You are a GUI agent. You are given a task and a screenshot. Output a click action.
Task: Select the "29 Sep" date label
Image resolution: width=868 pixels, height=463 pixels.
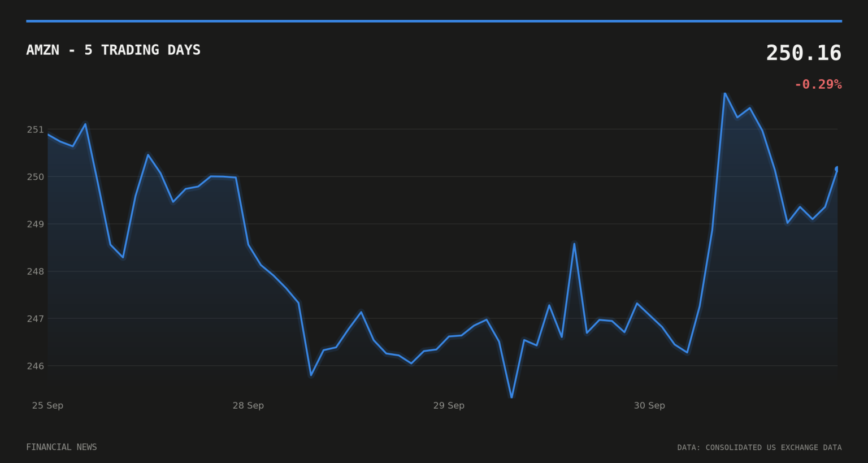click(x=449, y=405)
